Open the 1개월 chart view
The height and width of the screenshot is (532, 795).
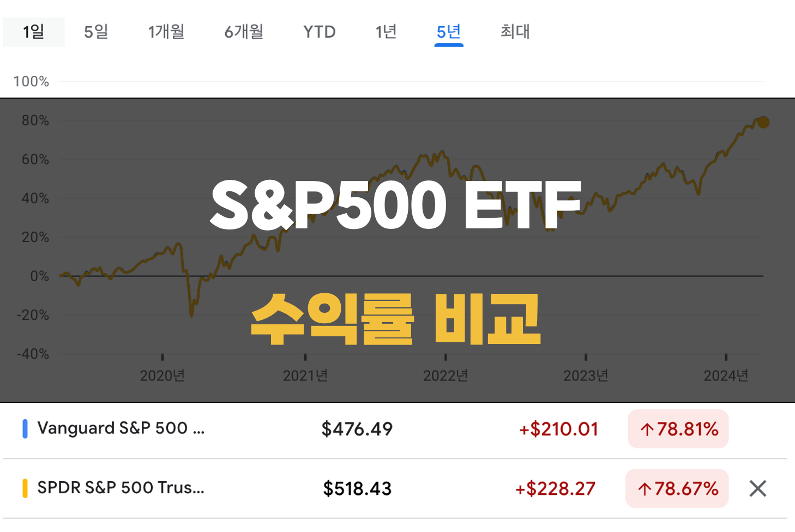[x=166, y=32]
